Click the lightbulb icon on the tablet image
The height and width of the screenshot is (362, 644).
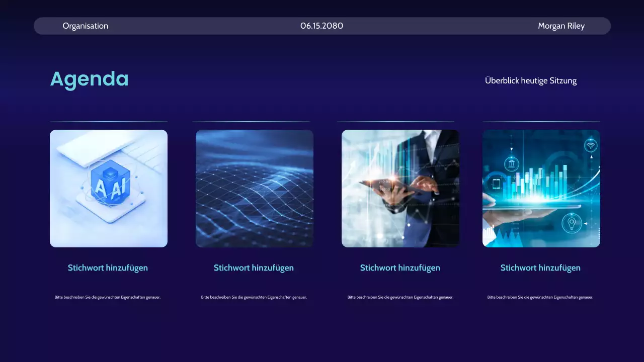(571, 222)
